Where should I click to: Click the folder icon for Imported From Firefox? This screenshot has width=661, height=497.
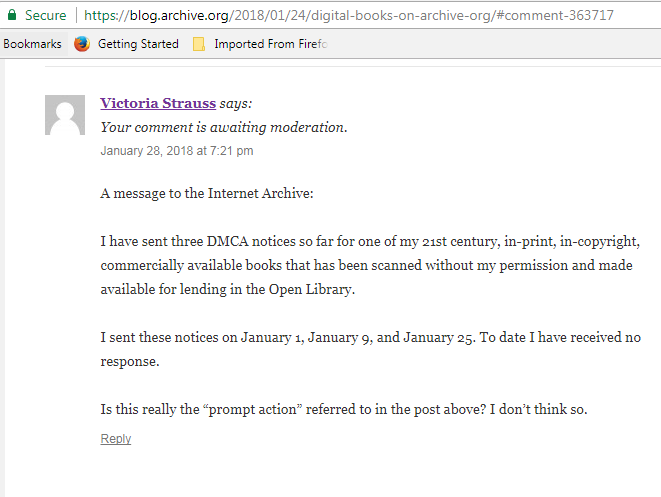click(199, 44)
